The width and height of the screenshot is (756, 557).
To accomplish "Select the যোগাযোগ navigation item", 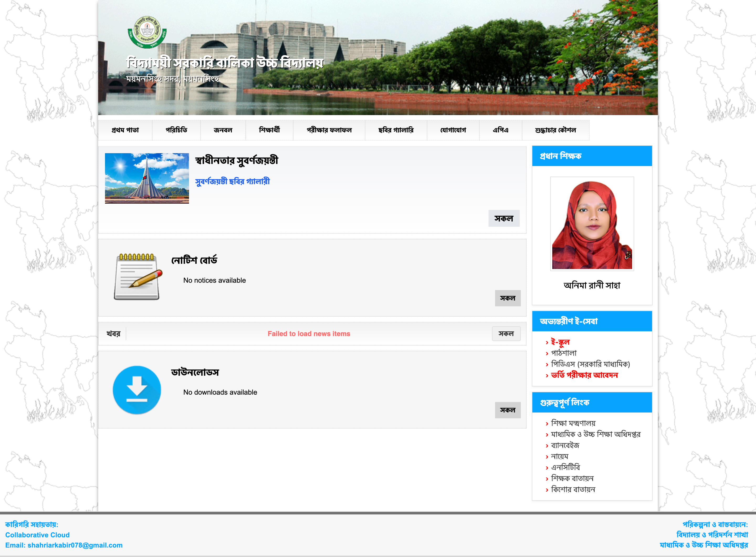I will 453,130.
